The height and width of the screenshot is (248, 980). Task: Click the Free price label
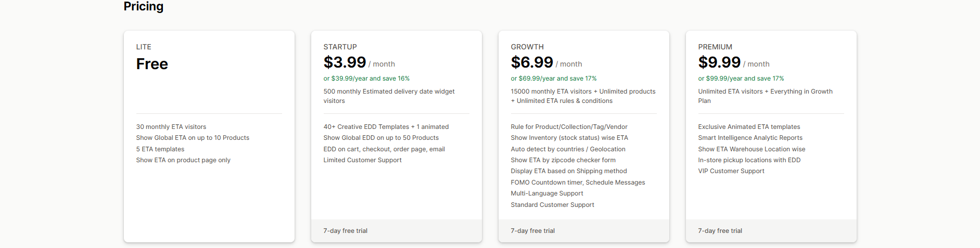[x=152, y=64]
